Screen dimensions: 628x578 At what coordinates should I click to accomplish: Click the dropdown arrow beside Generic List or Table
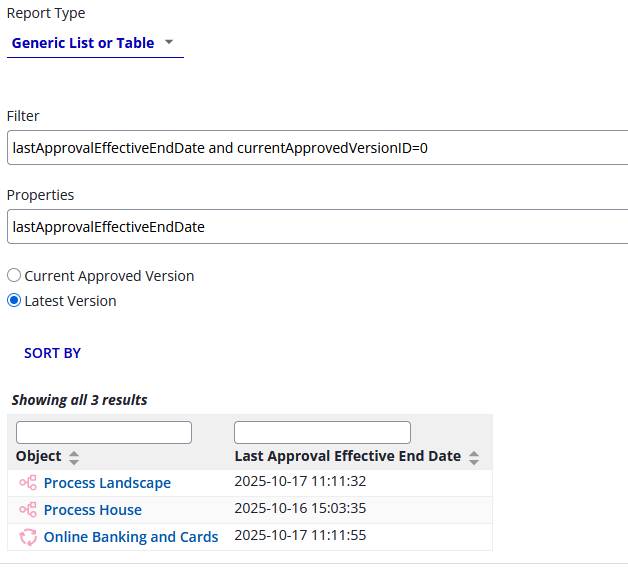168,43
